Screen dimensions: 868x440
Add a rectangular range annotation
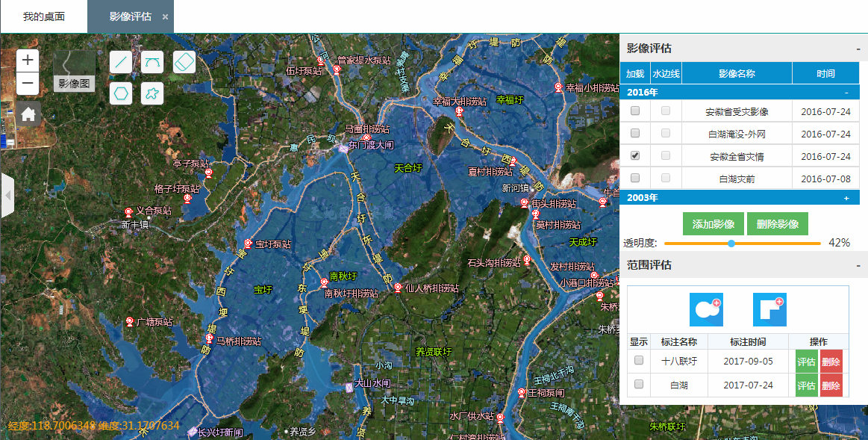point(769,309)
